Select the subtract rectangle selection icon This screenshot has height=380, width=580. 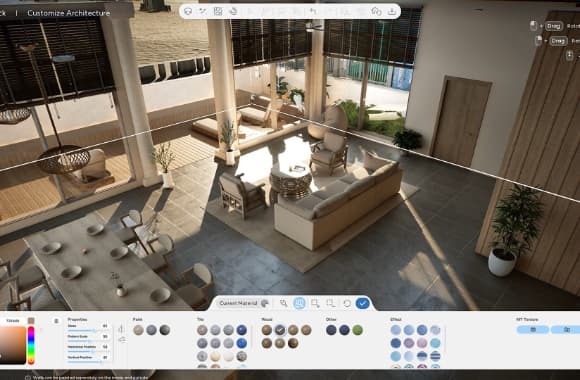(331, 303)
